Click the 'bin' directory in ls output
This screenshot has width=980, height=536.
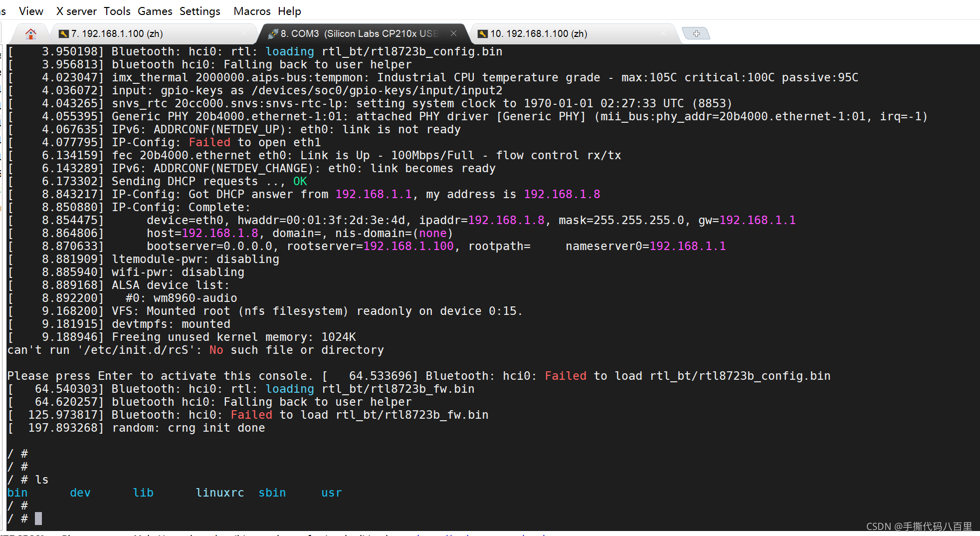pos(17,493)
